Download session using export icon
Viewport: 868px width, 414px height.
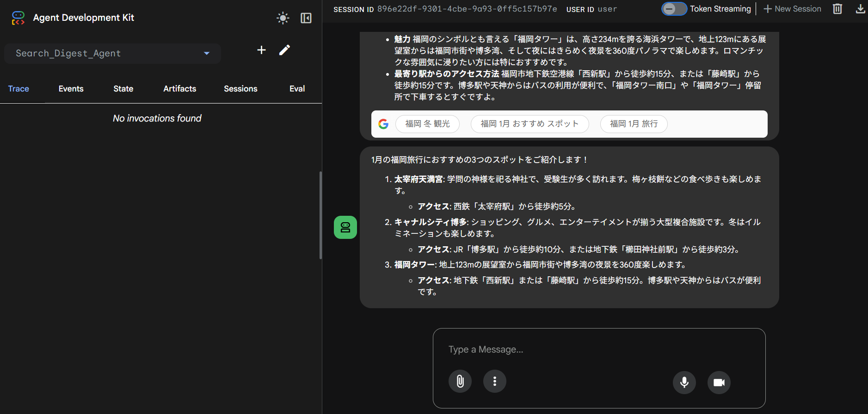860,9
